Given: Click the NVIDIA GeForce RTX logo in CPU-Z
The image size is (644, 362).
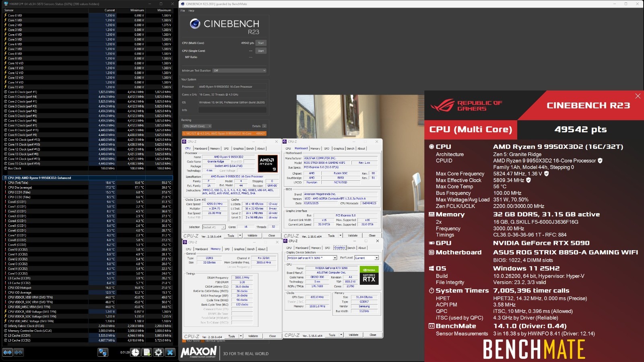Looking at the screenshot, I should [369, 275].
